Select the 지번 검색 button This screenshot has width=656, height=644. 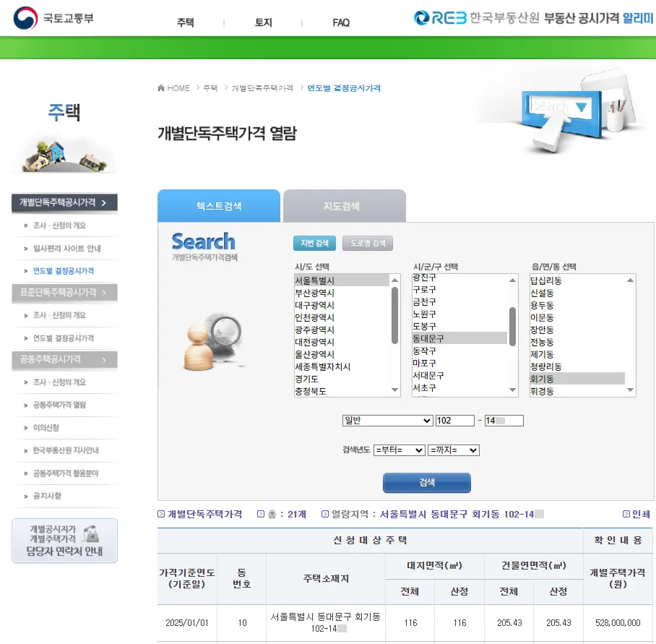pos(314,243)
